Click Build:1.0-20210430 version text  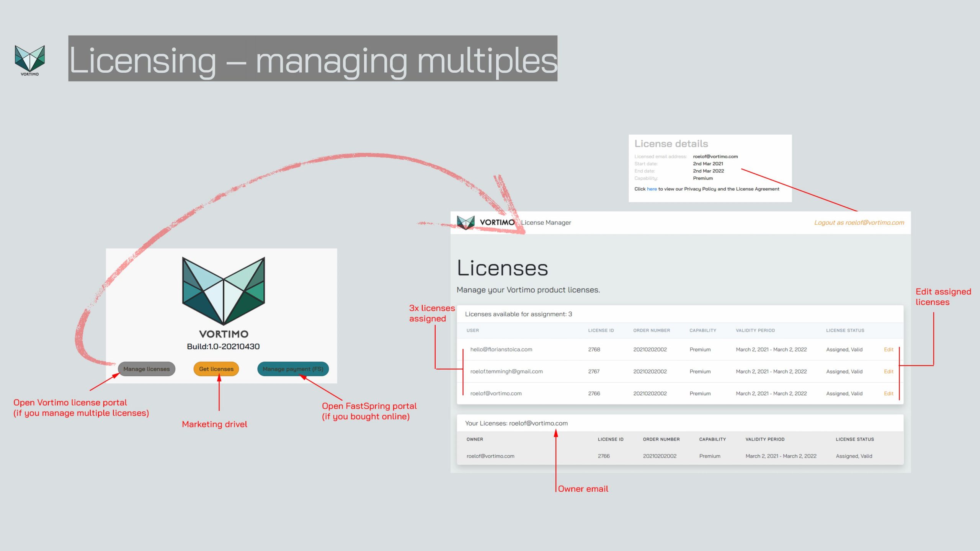tap(223, 347)
